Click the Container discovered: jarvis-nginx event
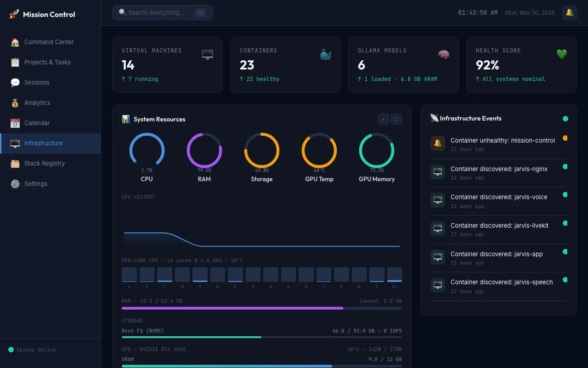This screenshot has height=368, width=588. click(499, 172)
